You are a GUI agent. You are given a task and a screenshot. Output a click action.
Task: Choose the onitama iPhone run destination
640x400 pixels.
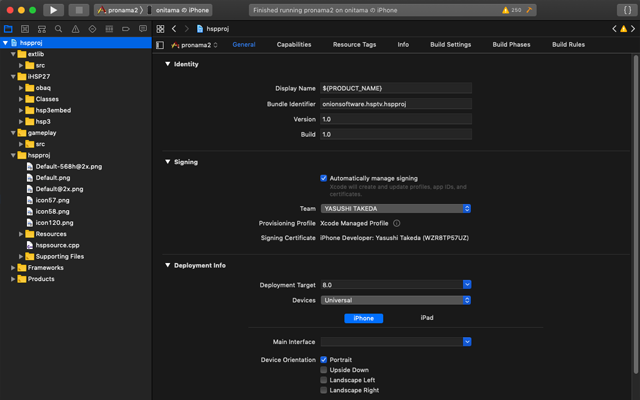(x=178, y=10)
